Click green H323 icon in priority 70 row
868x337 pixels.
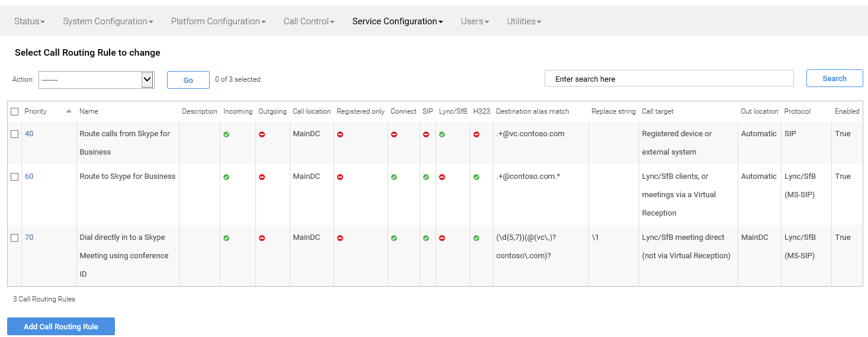coord(476,238)
